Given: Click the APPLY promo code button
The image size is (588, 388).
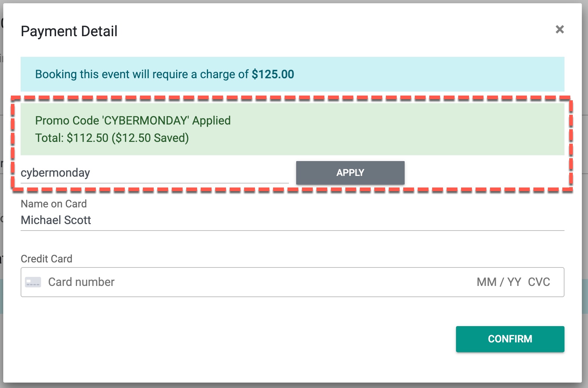Looking at the screenshot, I should pos(350,173).
